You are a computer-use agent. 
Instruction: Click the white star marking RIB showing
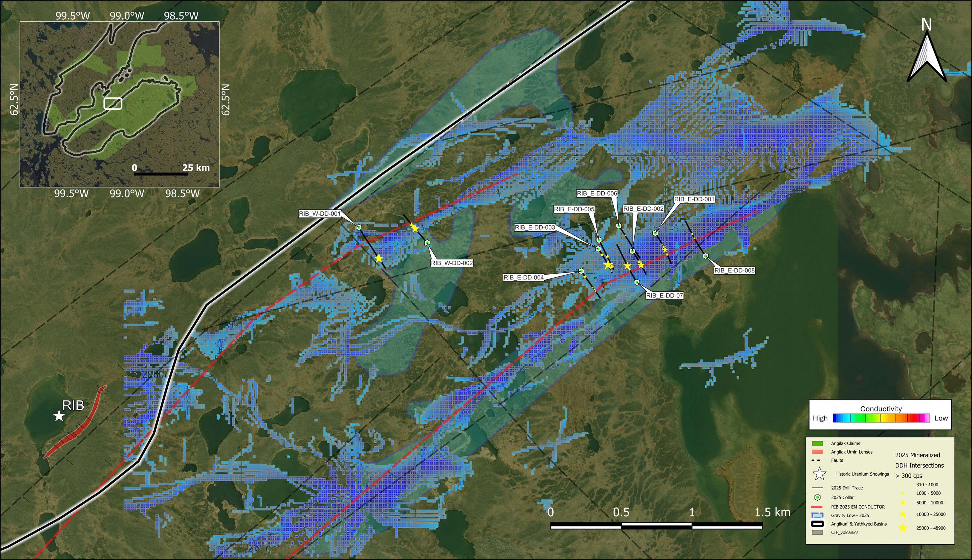point(59,416)
